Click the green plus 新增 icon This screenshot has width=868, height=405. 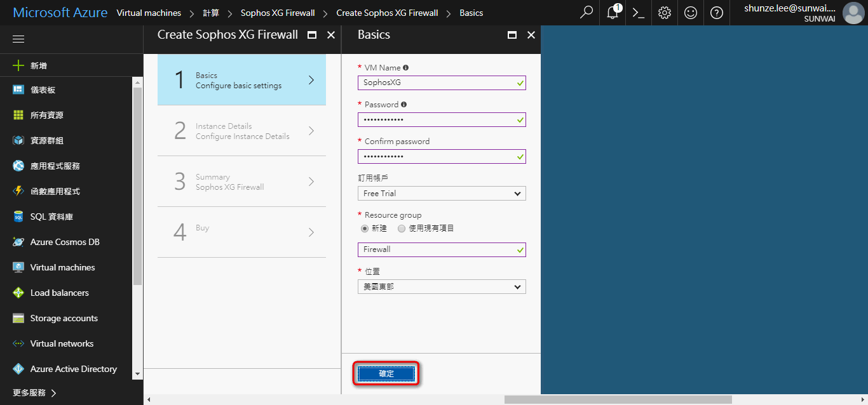(18, 65)
